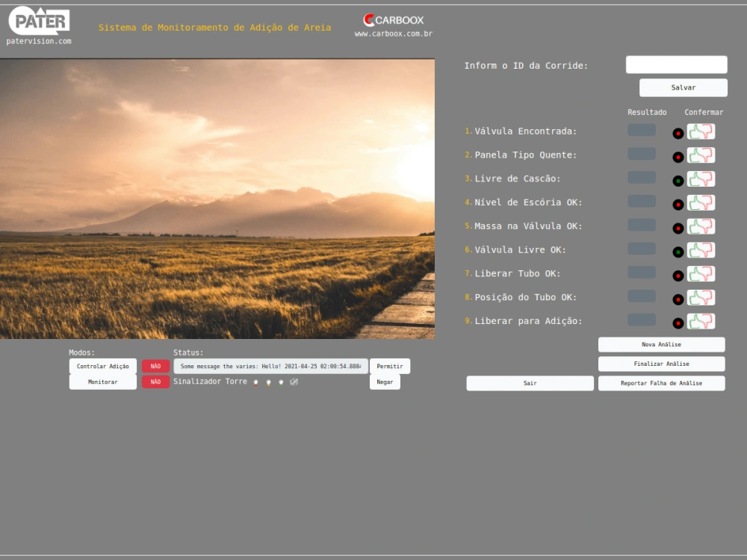Click the '6. Válvula Livre OK:' label
Image resolution: width=747 pixels, height=560 pixels.
tap(515, 250)
